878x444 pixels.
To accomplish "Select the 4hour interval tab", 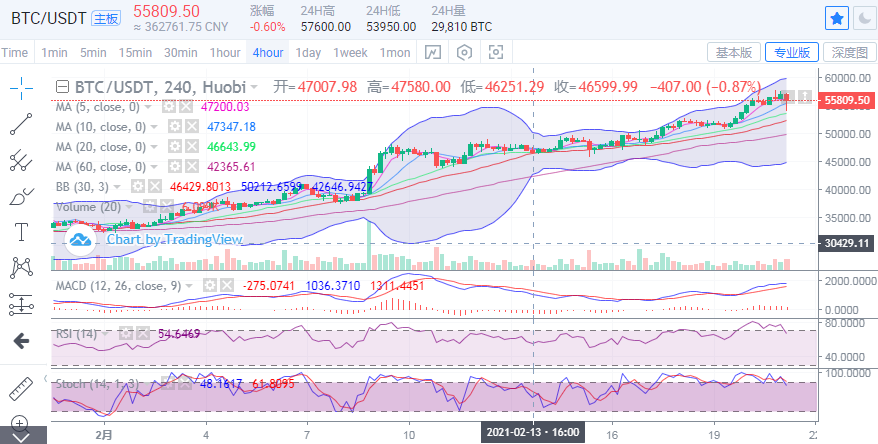I will (268, 53).
